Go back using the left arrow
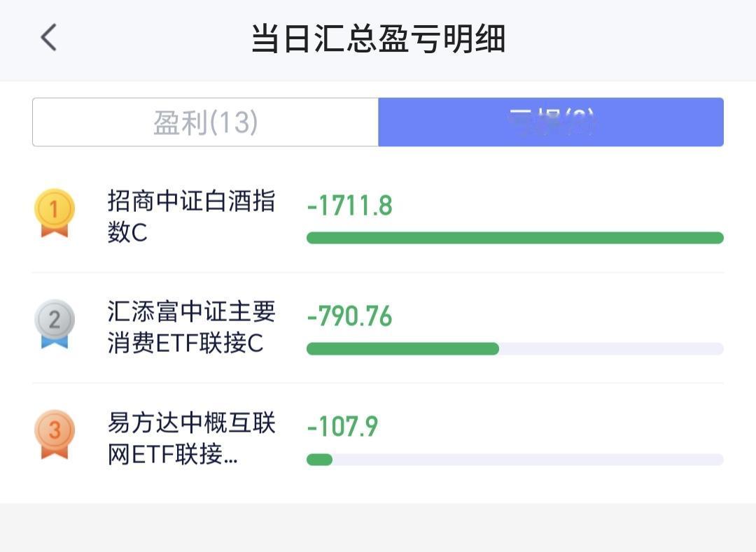 [x=48, y=37]
